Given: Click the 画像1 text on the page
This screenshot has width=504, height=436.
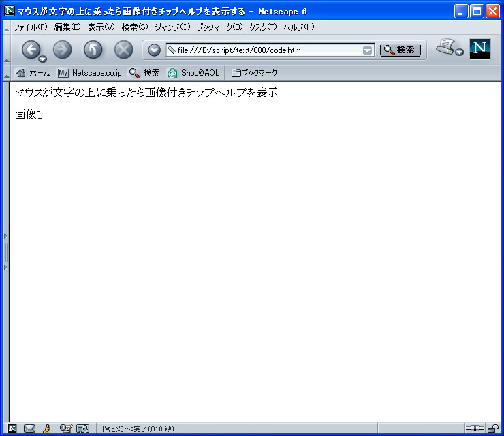Looking at the screenshot, I should (x=29, y=114).
